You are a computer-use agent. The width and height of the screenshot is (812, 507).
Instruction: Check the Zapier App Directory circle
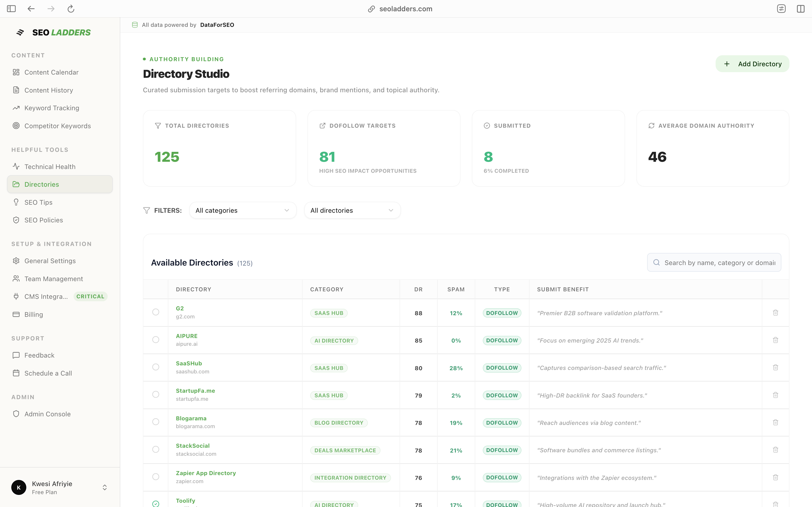pyautogui.click(x=156, y=477)
